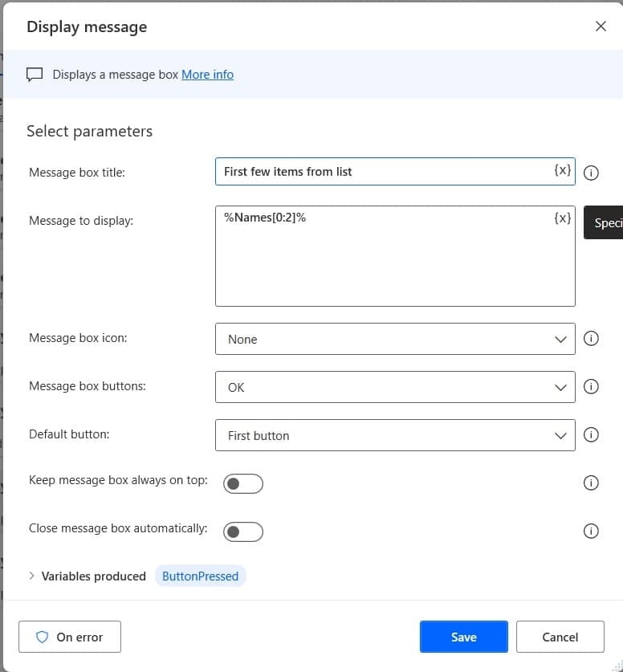This screenshot has height=672, width=623.
Task: Click the info icon beside Message box title
Action: (x=591, y=173)
